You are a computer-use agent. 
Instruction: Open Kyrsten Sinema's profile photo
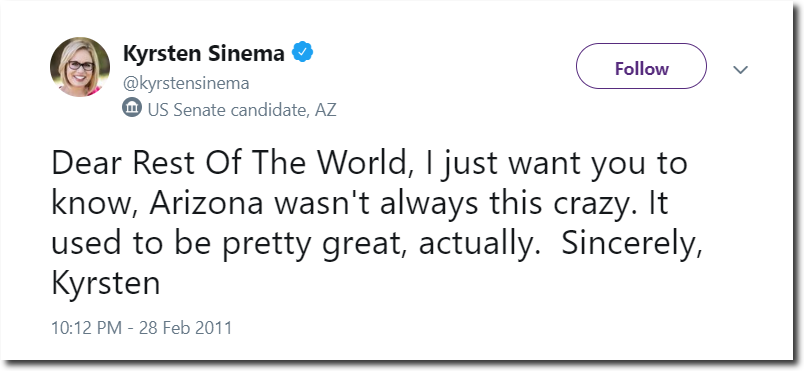click(x=80, y=67)
